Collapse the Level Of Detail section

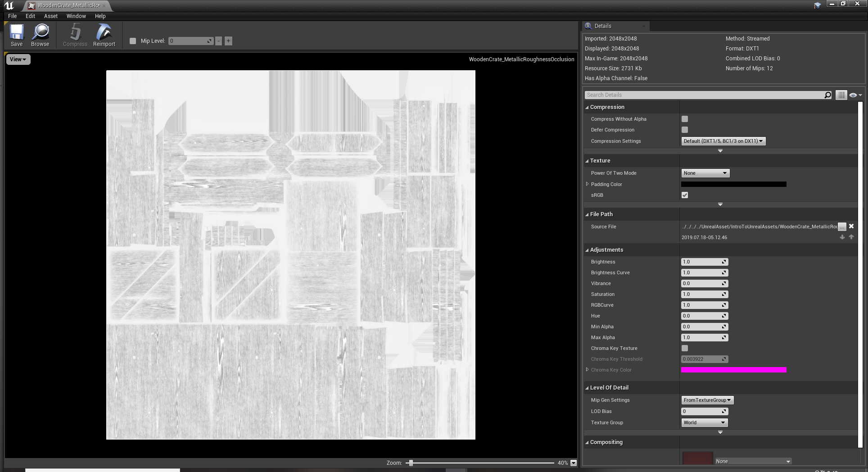point(587,388)
